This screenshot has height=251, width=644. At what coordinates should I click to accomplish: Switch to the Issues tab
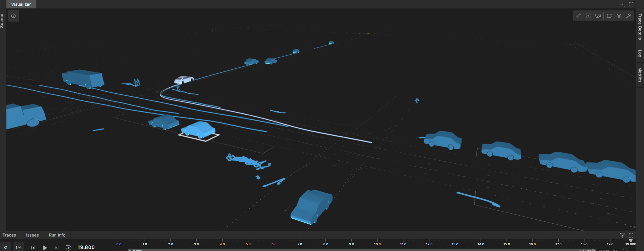pyautogui.click(x=32, y=235)
